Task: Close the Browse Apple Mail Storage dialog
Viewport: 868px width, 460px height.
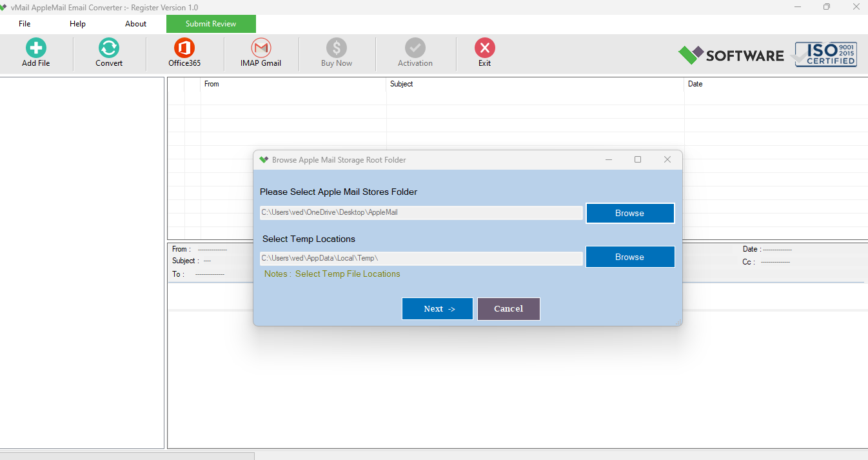Action: pos(667,159)
